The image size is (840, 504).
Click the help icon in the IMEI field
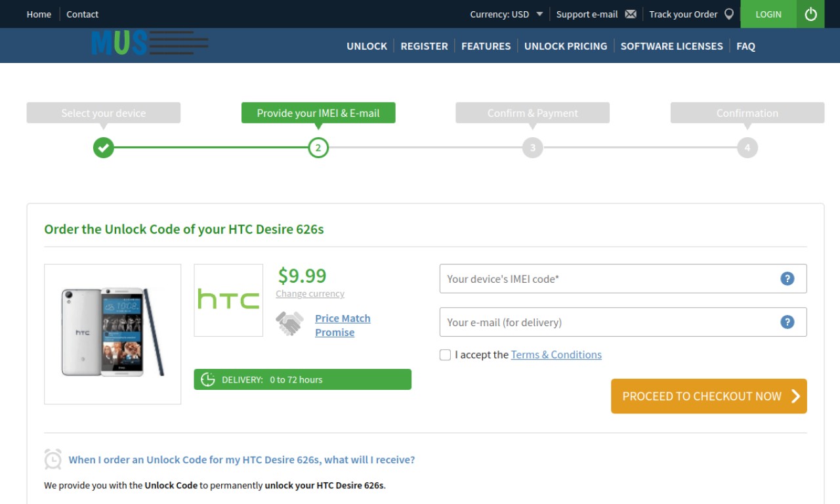point(787,279)
